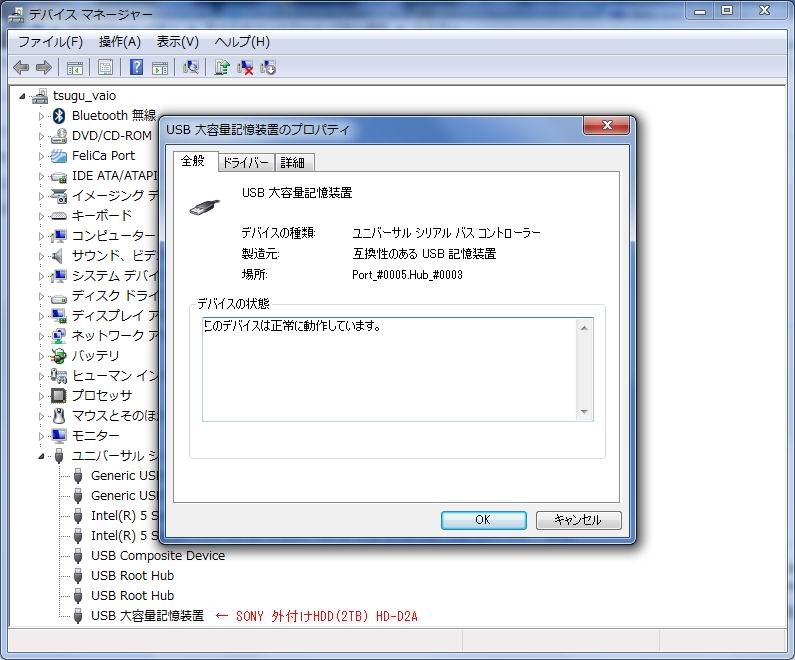Select the monitor category icon
Image resolution: width=795 pixels, height=660 pixels.
tap(59, 435)
